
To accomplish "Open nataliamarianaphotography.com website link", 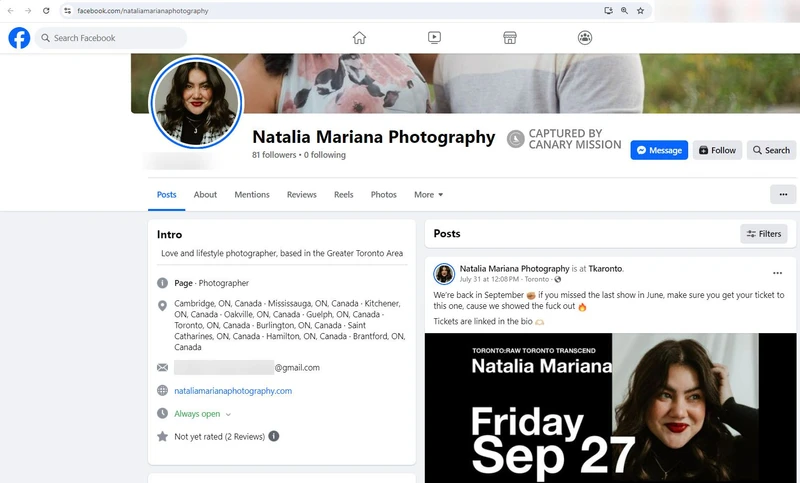I will tap(233, 391).
